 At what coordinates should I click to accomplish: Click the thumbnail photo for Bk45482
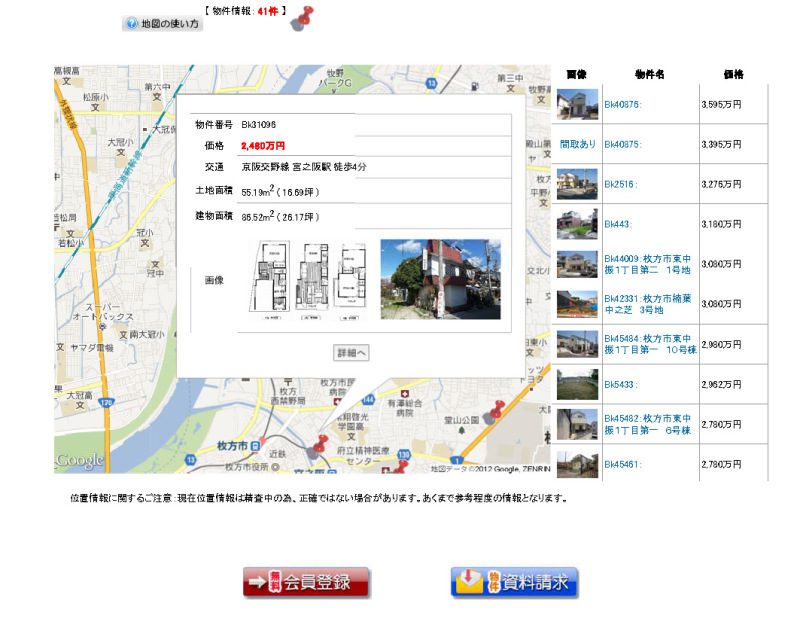coord(577,424)
